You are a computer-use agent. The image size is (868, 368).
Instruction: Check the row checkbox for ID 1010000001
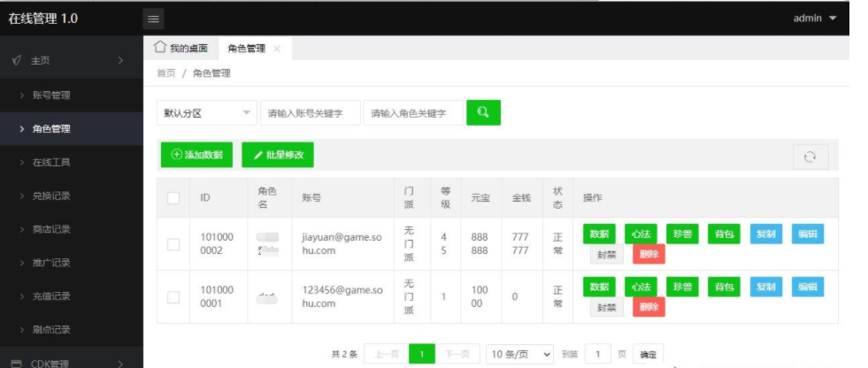pos(173,296)
